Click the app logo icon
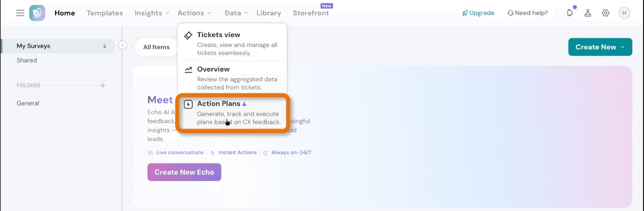Image resolution: width=644 pixels, height=211 pixels. pos(37,13)
